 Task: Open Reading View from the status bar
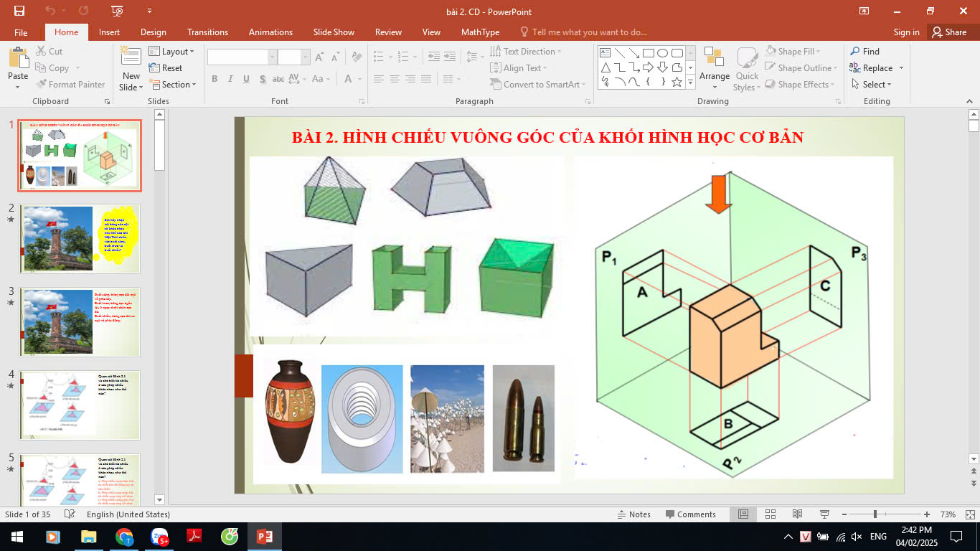tap(797, 514)
